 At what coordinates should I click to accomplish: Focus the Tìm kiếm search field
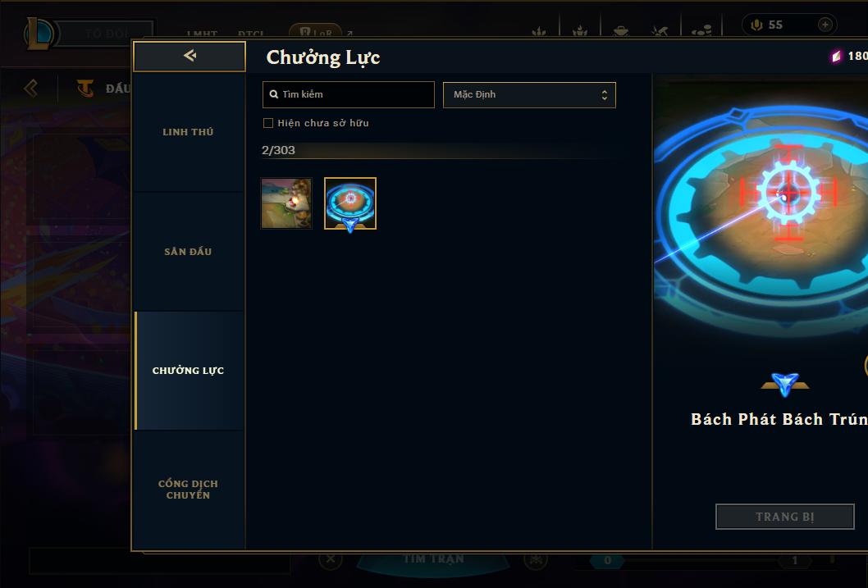348,94
